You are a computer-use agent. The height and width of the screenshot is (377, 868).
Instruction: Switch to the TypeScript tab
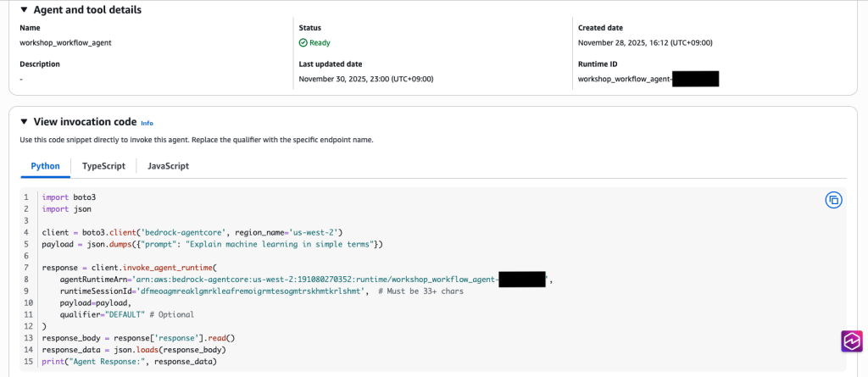point(103,166)
